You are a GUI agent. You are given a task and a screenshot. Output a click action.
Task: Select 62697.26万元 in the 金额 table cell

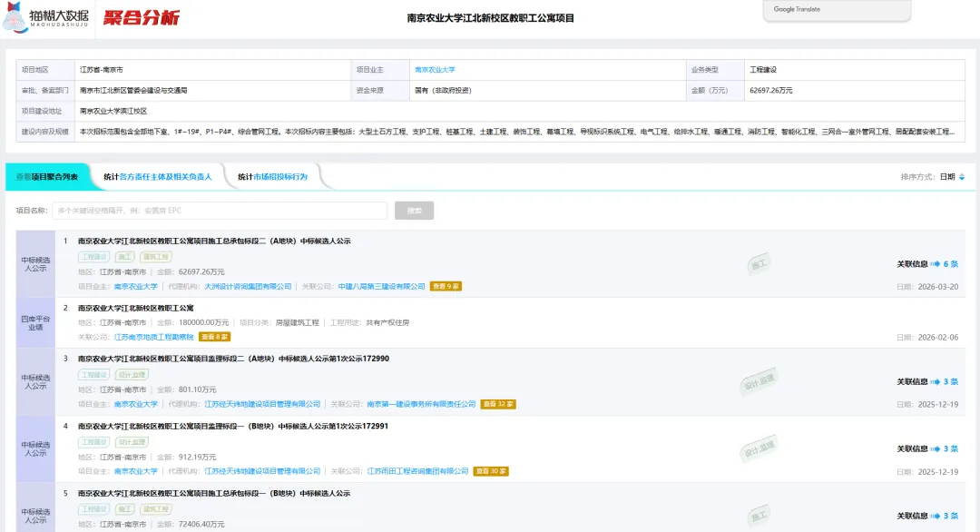pyautogui.click(x=771, y=91)
